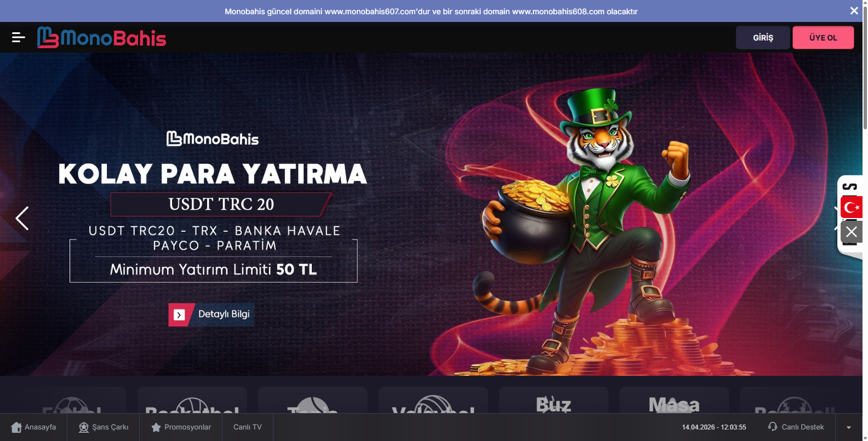This screenshot has width=868, height=441.
Task: Open the hamburger menu next to the logo
Action: pos(18,37)
